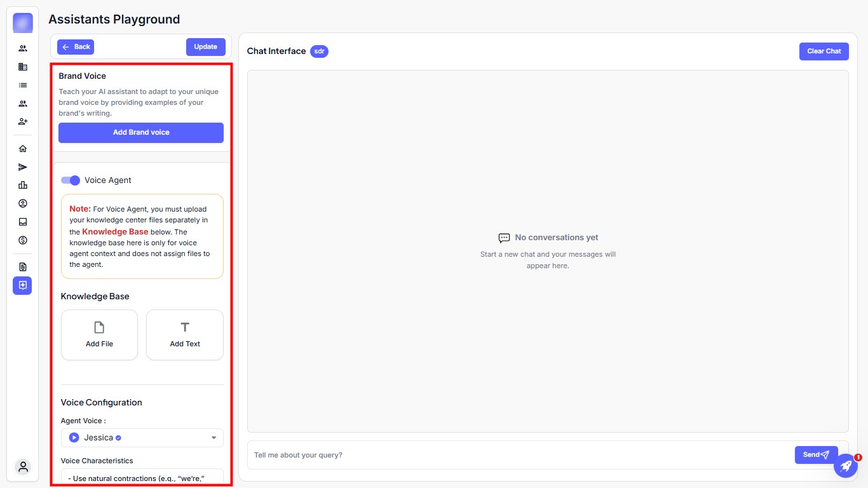Click the dollar sign billing icon
This screenshot has width=868, height=488.
click(x=23, y=240)
